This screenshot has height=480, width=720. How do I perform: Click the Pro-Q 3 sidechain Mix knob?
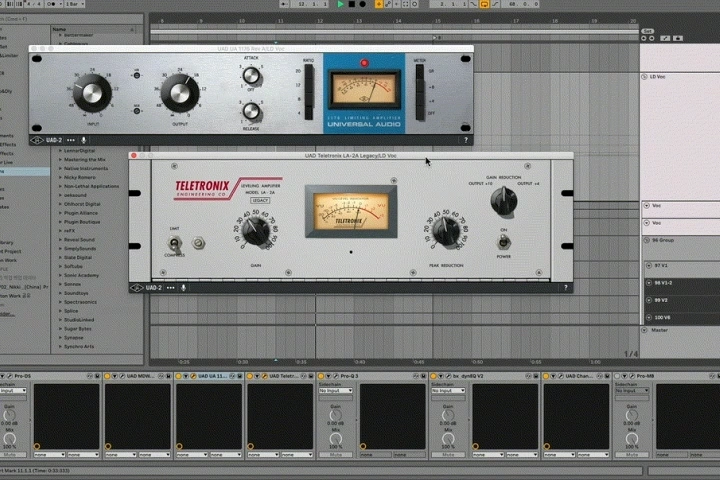pos(336,439)
